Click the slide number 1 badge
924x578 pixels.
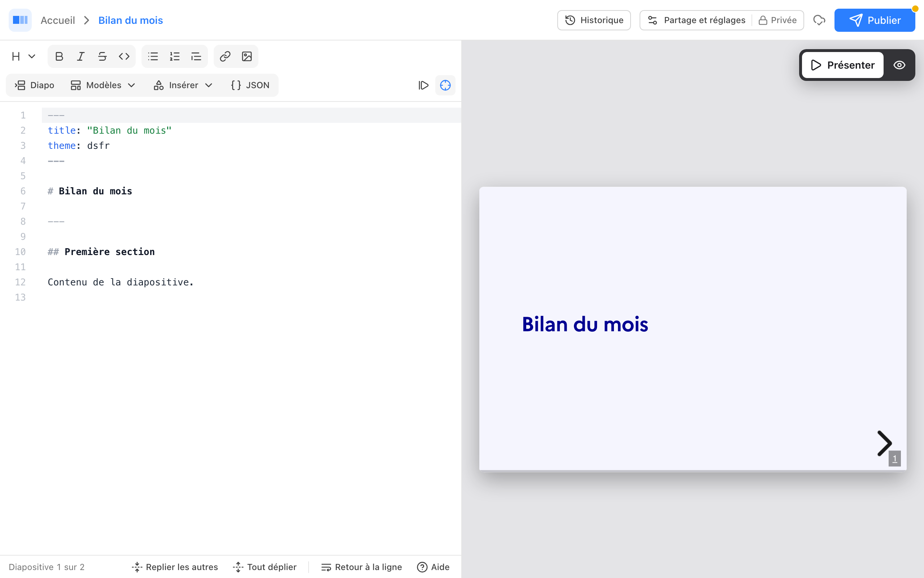coord(895,459)
